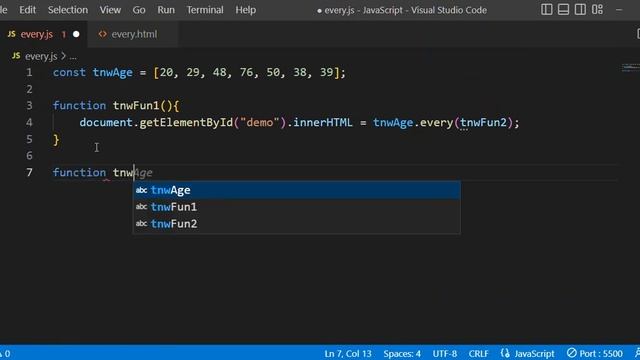Image resolution: width=640 pixels, height=360 pixels.
Task: Toggle the primary sidebar layout icon
Action: [547, 9]
